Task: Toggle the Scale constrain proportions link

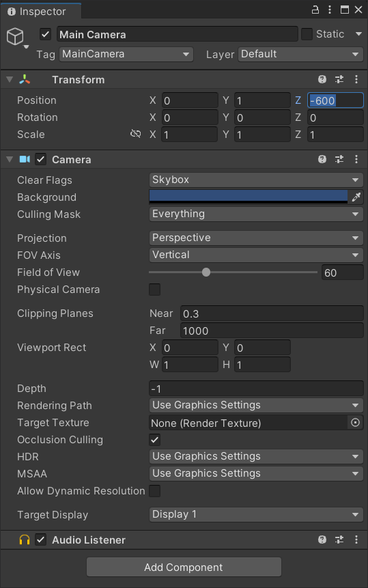Action: (135, 134)
